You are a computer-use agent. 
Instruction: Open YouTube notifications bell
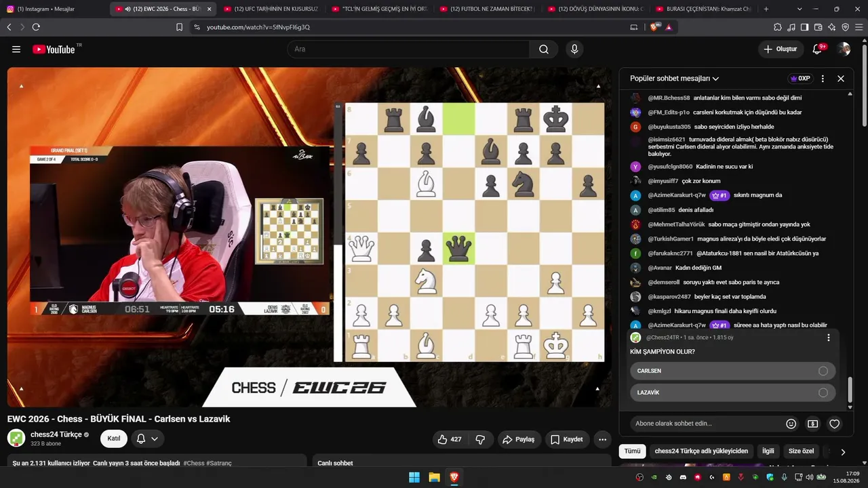point(818,49)
